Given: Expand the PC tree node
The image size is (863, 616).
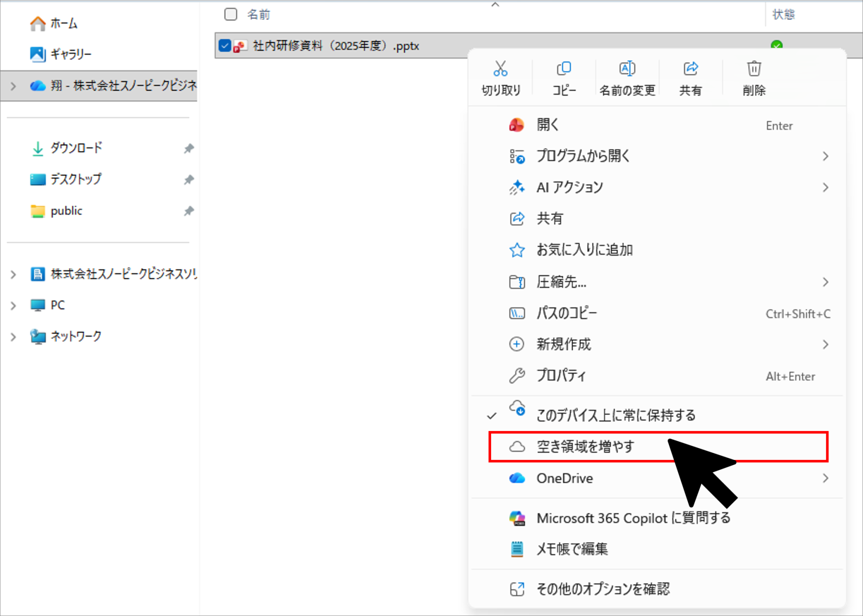Looking at the screenshot, I should pyautogui.click(x=13, y=305).
